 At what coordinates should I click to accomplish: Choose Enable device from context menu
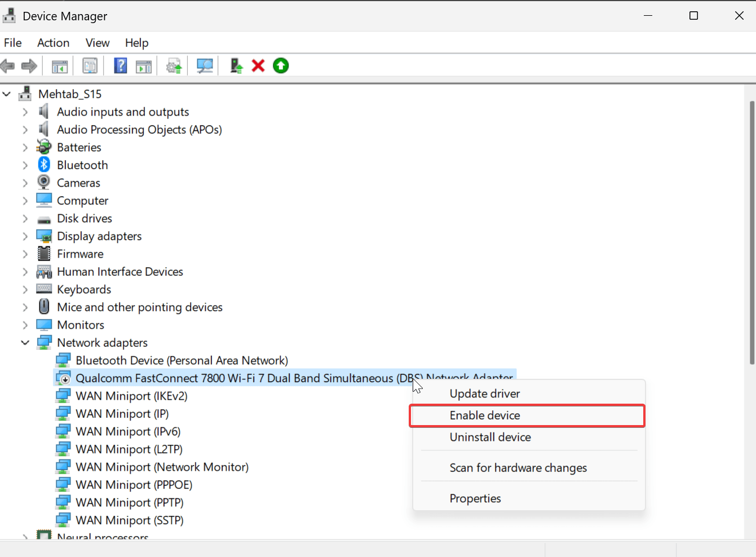pos(528,415)
